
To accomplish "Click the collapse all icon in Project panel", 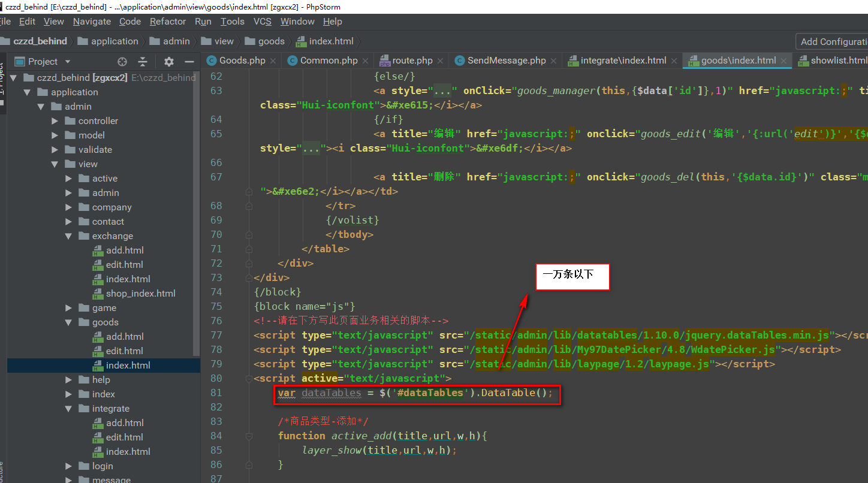I will (143, 62).
